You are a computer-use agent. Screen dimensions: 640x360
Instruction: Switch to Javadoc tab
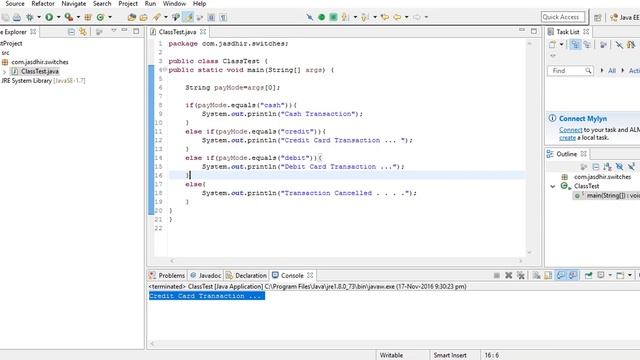205,276
